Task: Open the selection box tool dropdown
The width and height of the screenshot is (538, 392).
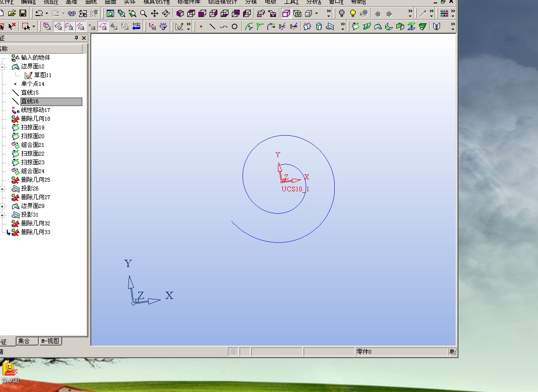Action: [33, 26]
